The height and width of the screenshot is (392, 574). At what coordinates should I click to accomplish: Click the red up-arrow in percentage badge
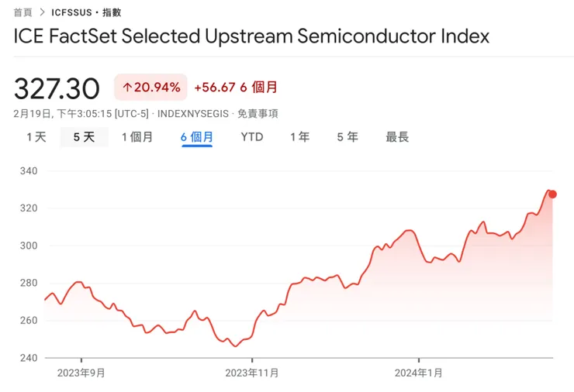click(127, 88)
